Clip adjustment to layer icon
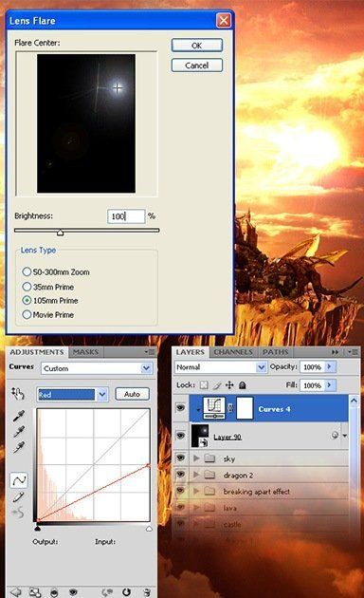The width and height of the screenshot is (364, 598). point(54,592)
